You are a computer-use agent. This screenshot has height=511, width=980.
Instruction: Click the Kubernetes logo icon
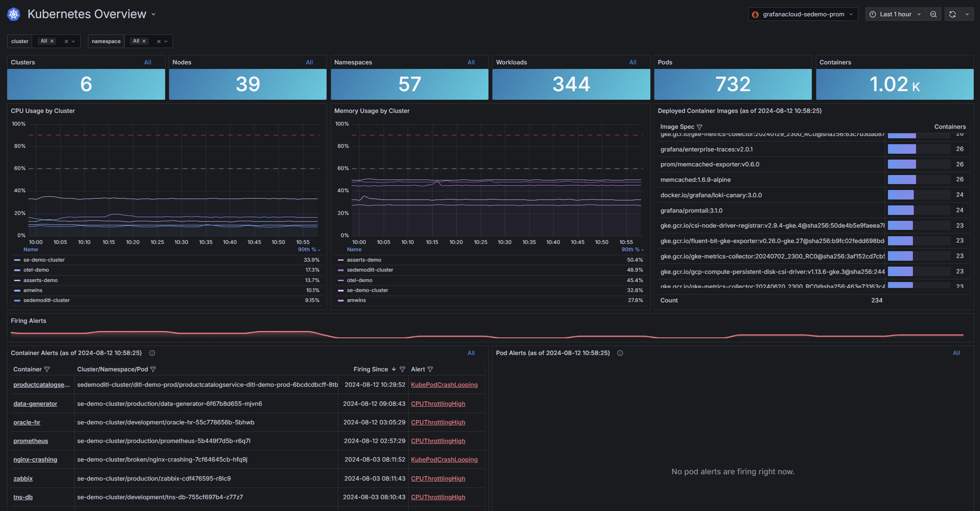[x=14, y=15]
